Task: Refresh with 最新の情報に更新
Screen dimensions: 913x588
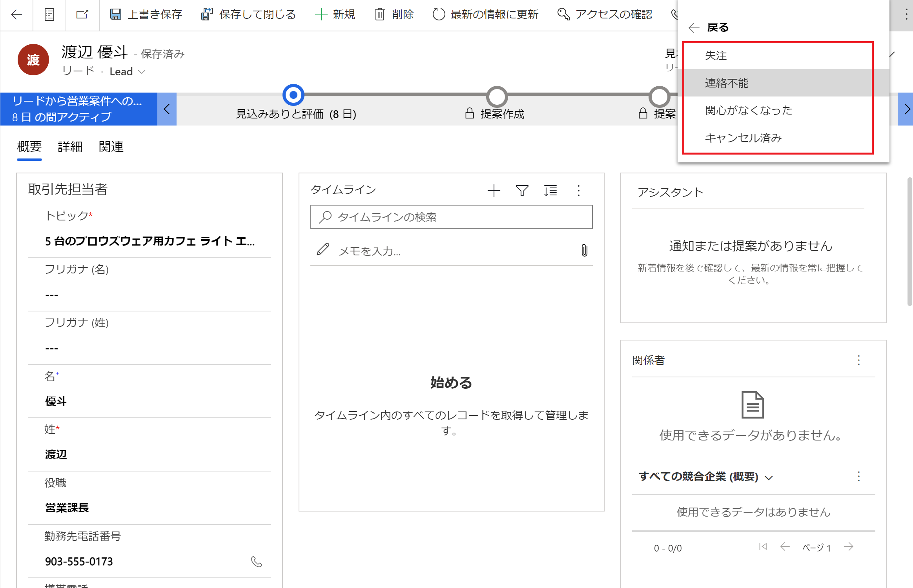Action: (485, 15)
